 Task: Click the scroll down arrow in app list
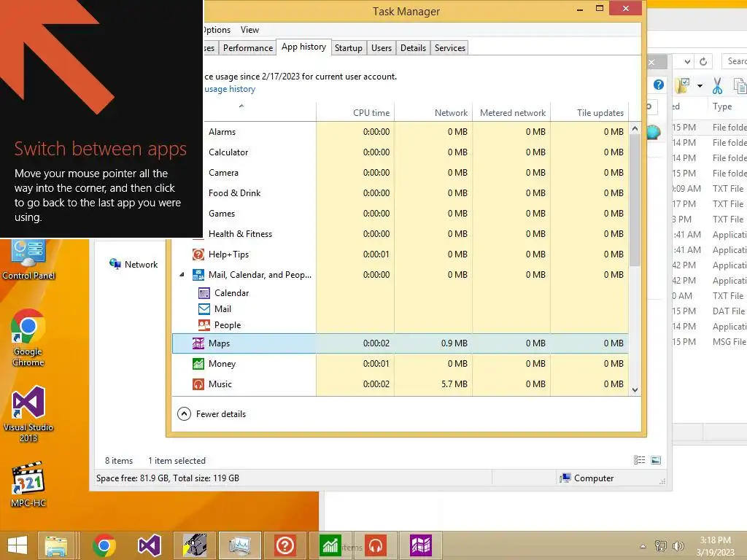(635, 389)
